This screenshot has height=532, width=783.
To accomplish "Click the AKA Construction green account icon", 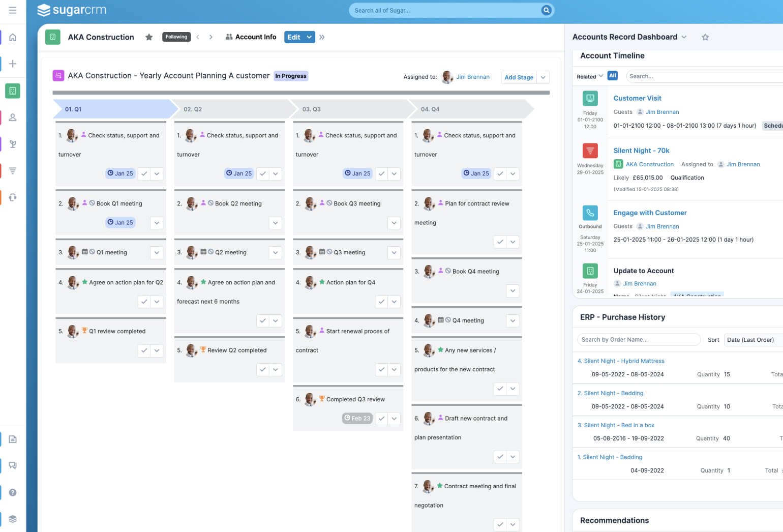I will [x=53, y=37].
